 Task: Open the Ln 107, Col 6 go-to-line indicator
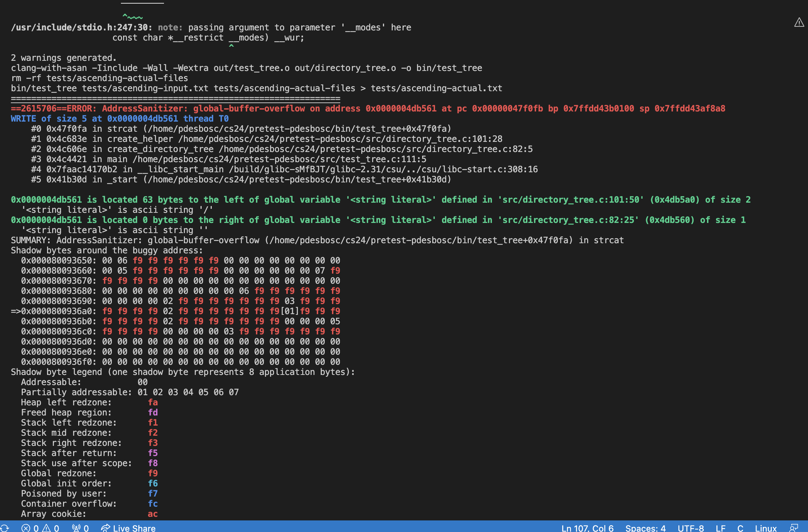pyautogui.click(x=587, y=528)
